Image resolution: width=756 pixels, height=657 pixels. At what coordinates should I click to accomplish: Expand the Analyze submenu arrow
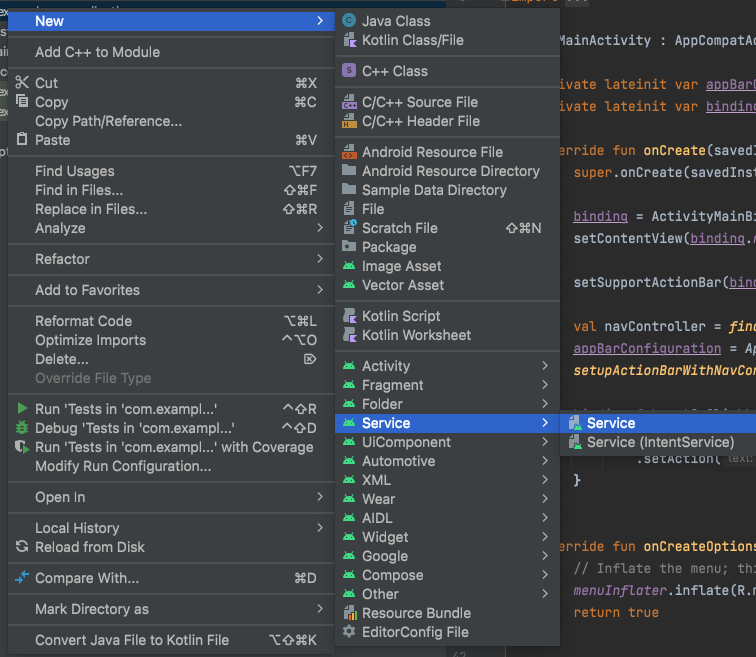(x=320, y=228)
